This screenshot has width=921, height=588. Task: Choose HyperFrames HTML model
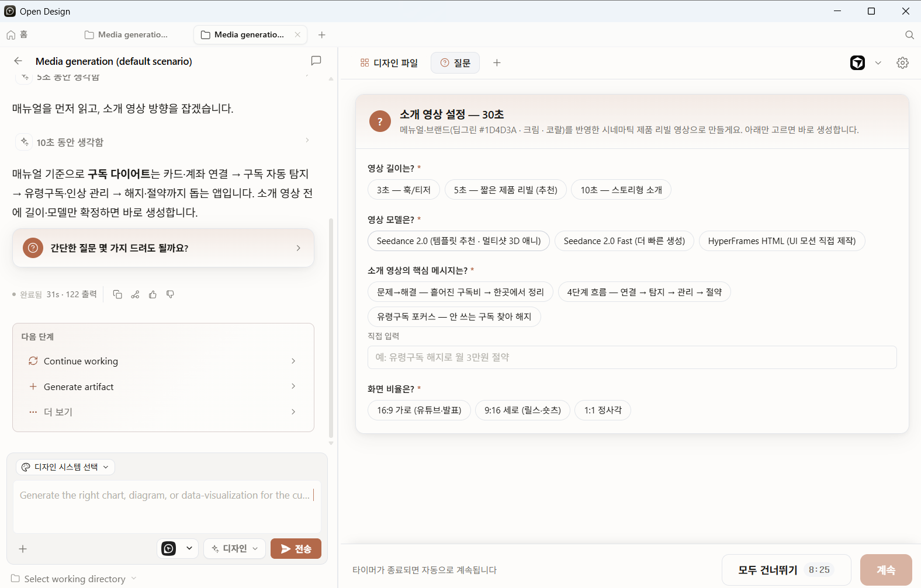pos(782,241)
